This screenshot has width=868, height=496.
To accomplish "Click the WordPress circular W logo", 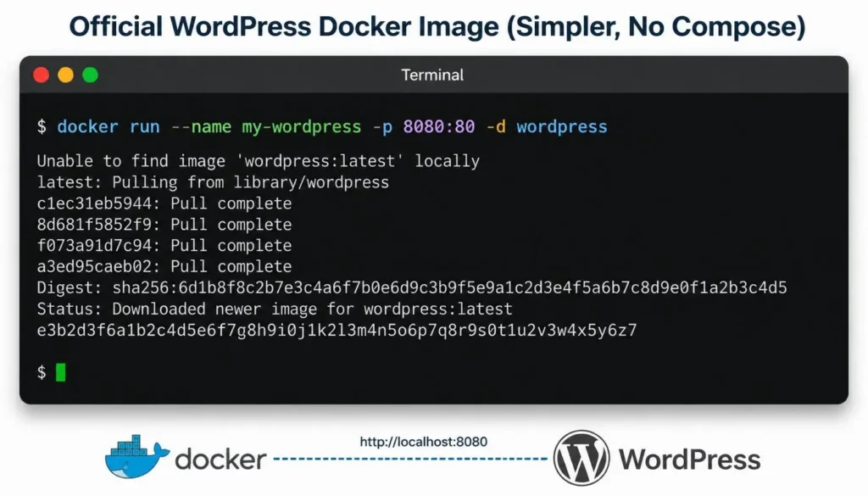I will tap(581, 459).
